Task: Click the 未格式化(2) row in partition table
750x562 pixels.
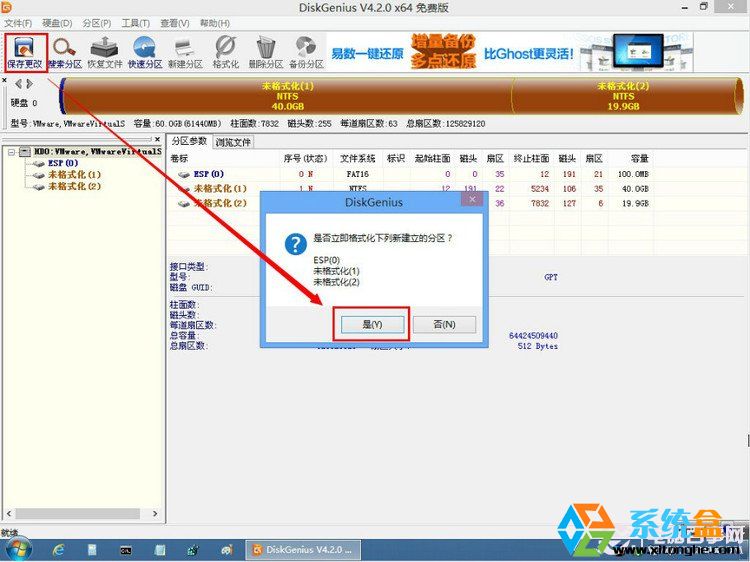Action: pos(411,203)
